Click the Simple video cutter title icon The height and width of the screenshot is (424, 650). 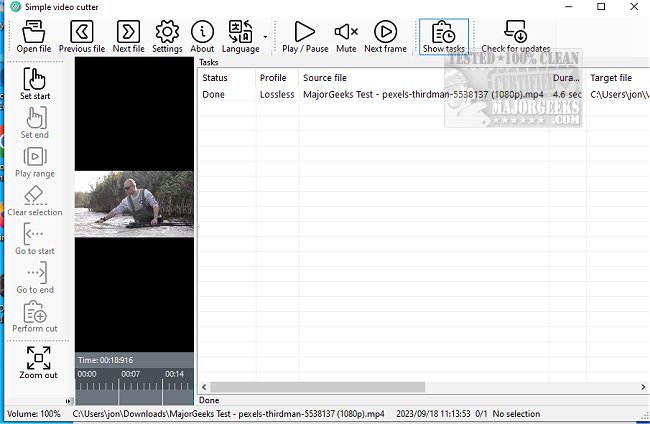tap(15, 7)
